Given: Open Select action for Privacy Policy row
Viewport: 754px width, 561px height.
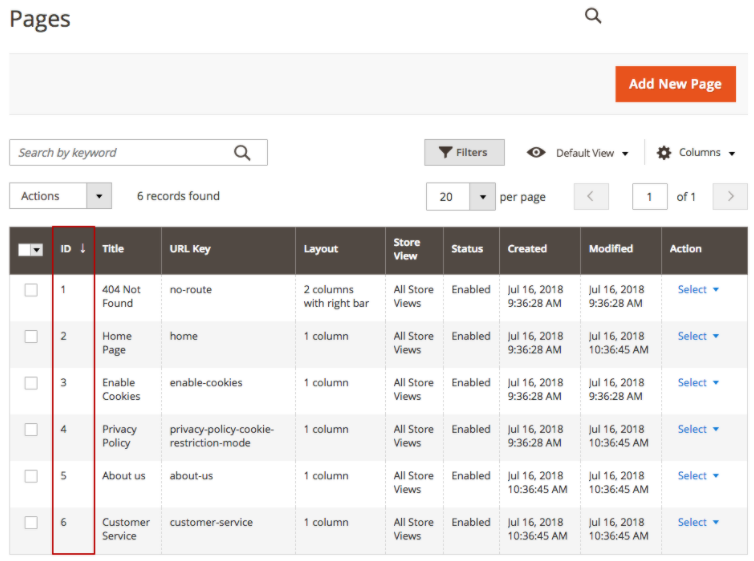Looking at the screenshot, I should 698,430.
